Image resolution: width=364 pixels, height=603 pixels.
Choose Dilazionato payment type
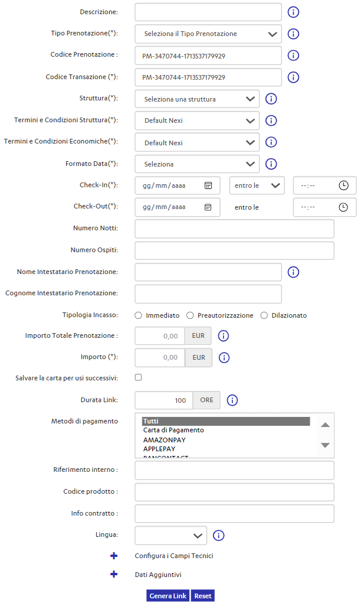coord(264,316)
